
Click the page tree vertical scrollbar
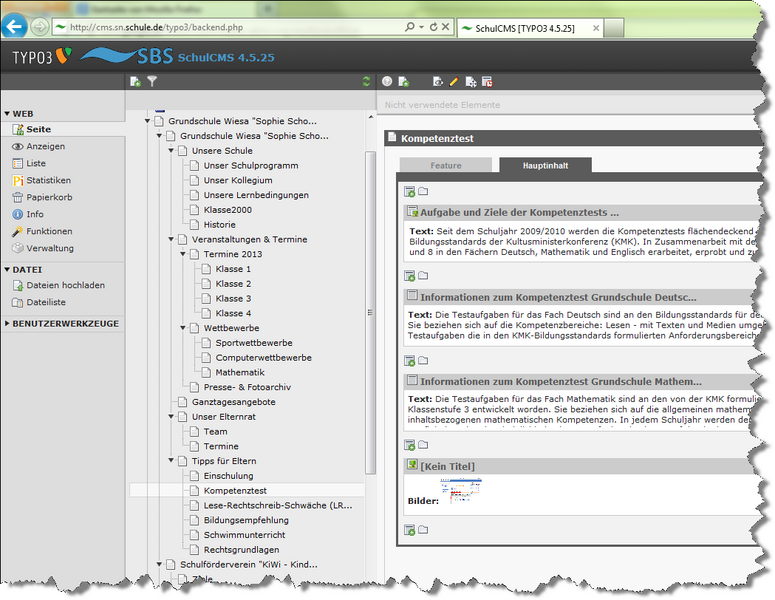click(x=371, y=300)
